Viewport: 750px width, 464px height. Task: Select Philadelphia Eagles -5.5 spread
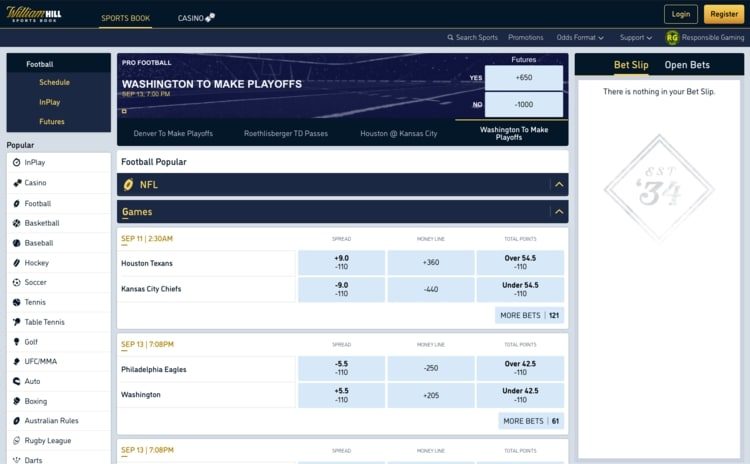(342, 368)
